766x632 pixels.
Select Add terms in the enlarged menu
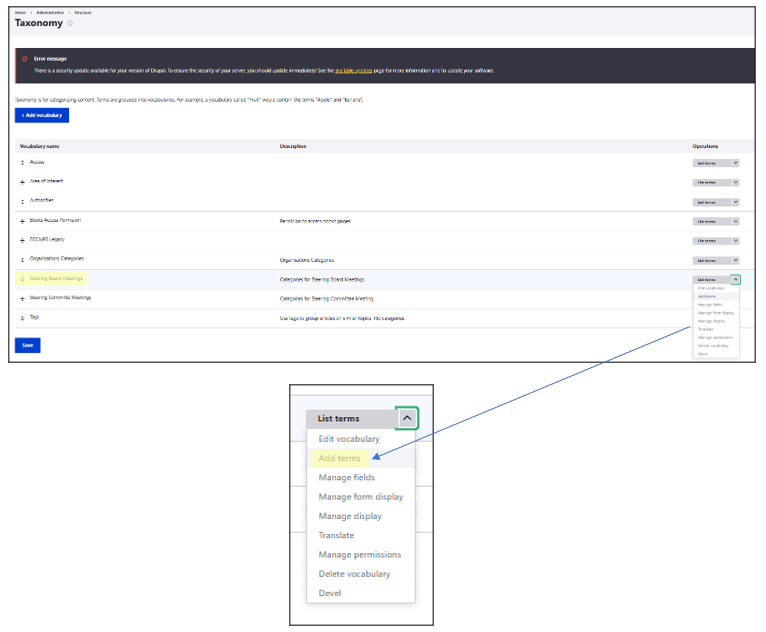(x=339, y=458)
